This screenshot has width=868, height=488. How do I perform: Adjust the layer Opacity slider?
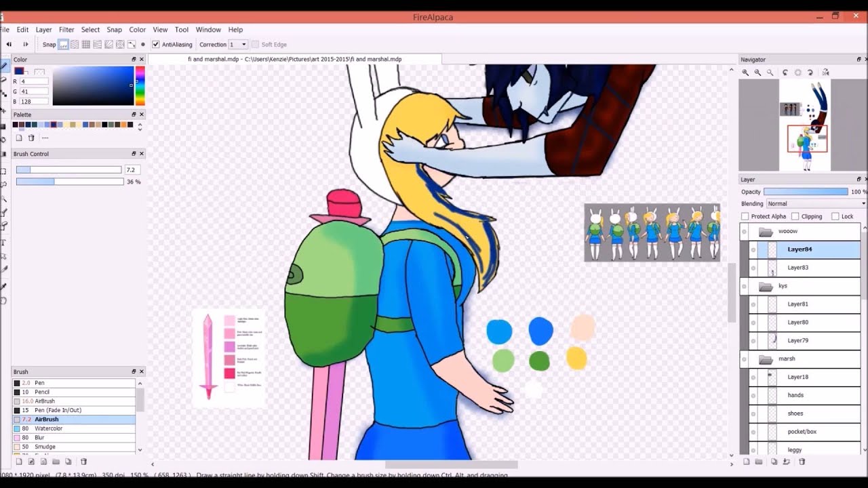(806, 192)
